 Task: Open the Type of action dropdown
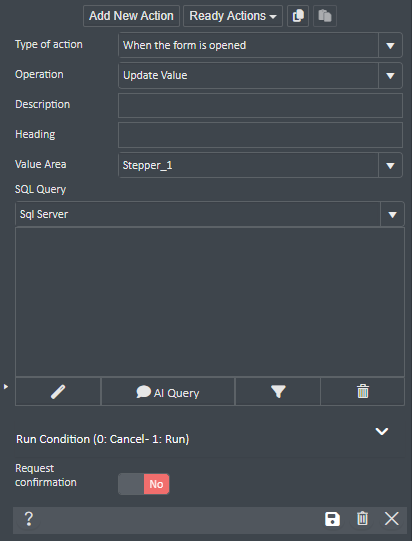point(260,45)
